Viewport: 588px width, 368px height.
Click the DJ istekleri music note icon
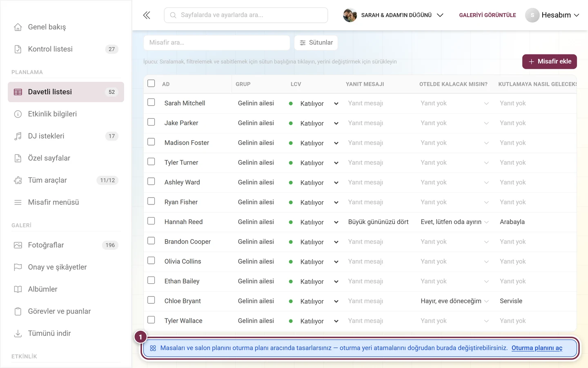coord(18,136)
